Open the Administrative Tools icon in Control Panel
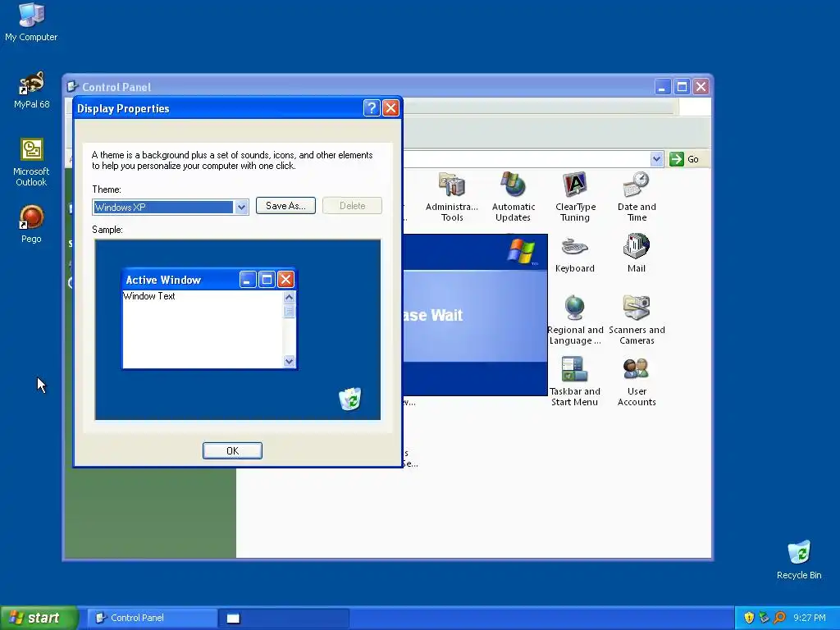840x630 pixels. [x=452, y=197]
